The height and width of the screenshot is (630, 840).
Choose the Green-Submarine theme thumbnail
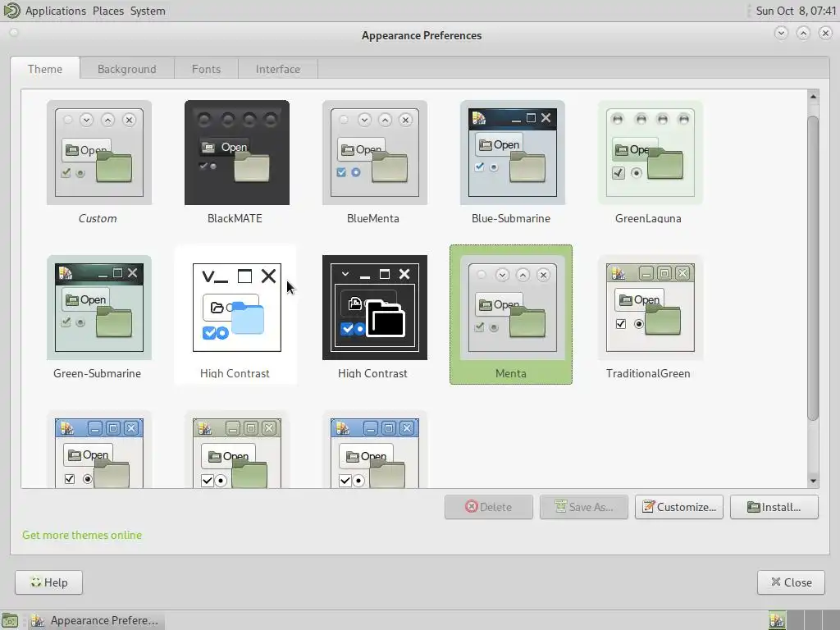pyautogui.click(x=99, y=308)
